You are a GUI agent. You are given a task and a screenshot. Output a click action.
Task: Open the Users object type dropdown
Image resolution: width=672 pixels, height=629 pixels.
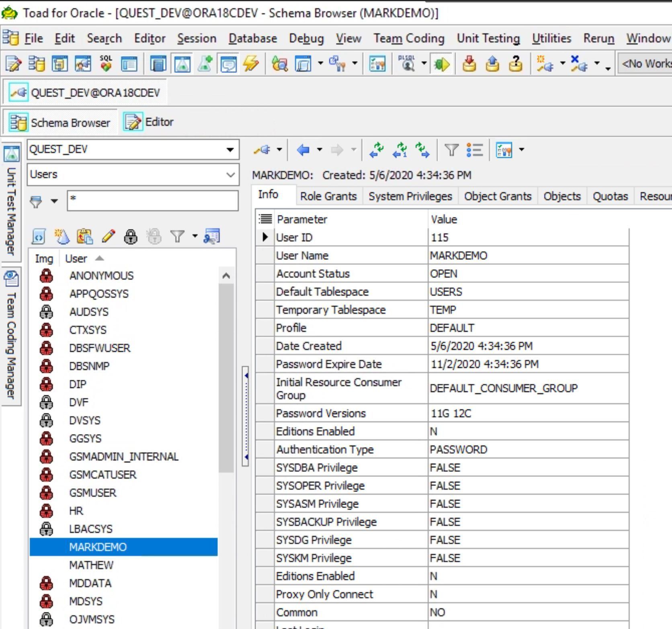point(230,175)
